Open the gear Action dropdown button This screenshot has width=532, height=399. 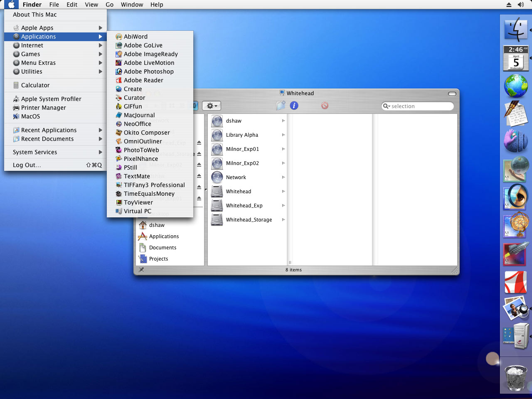(x=212, y=106)
